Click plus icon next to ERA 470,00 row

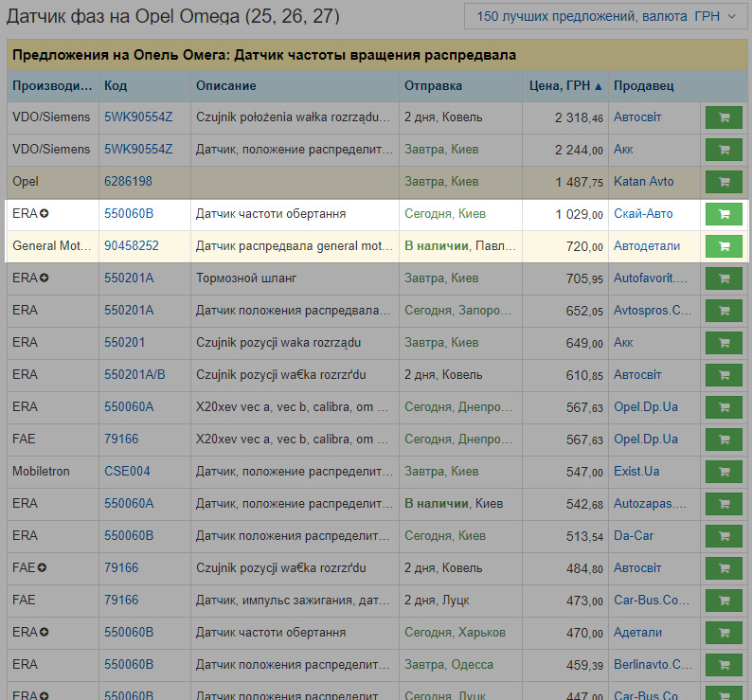coord(45,632)
